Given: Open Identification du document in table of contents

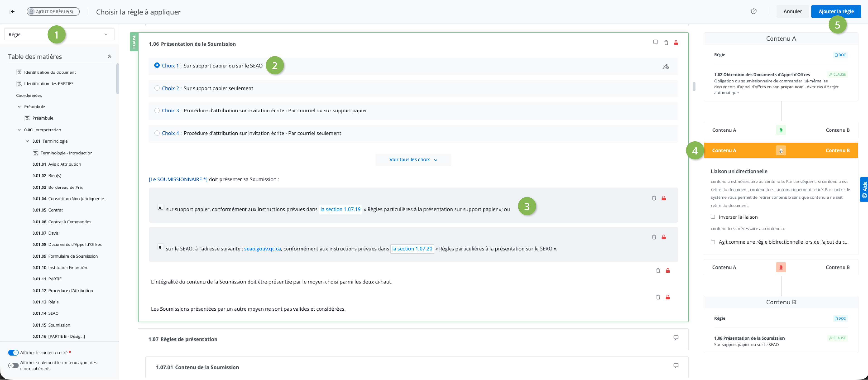Looking at the screenshot, I should (x=50, y=72).
